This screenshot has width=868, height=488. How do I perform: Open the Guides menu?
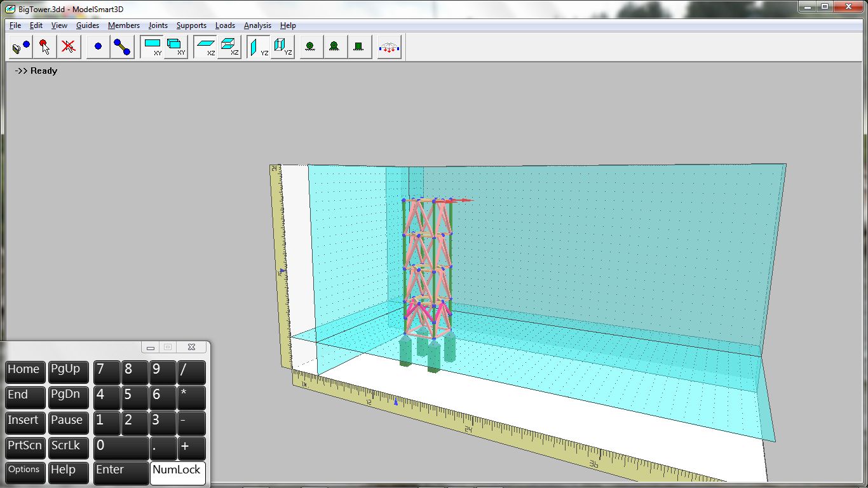[88, 25]
